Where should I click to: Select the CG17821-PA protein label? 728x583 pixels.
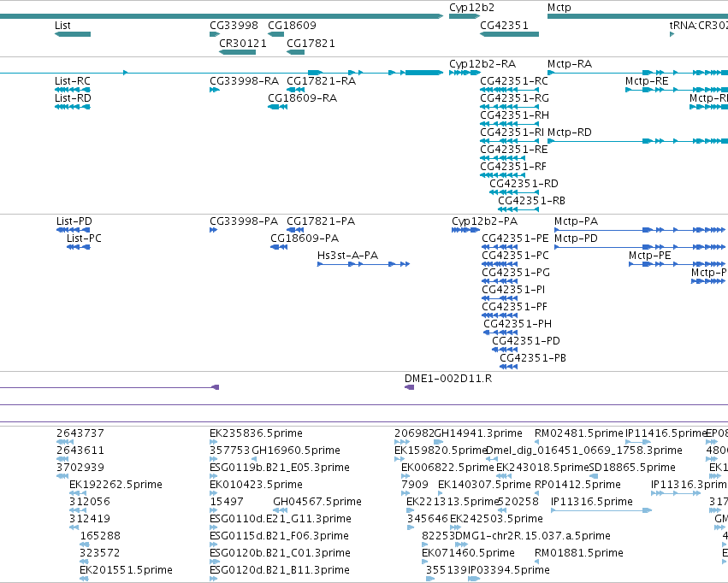321,221
